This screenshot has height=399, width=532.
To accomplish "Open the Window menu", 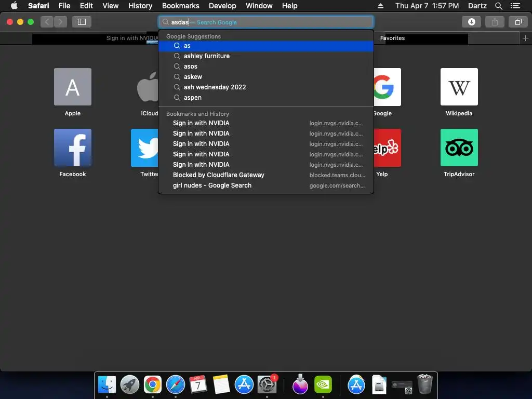I will (x=259, y=6).
